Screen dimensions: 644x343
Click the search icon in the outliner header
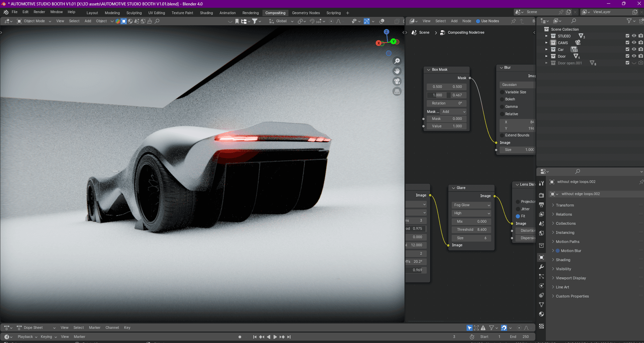(x=573, y=21)
